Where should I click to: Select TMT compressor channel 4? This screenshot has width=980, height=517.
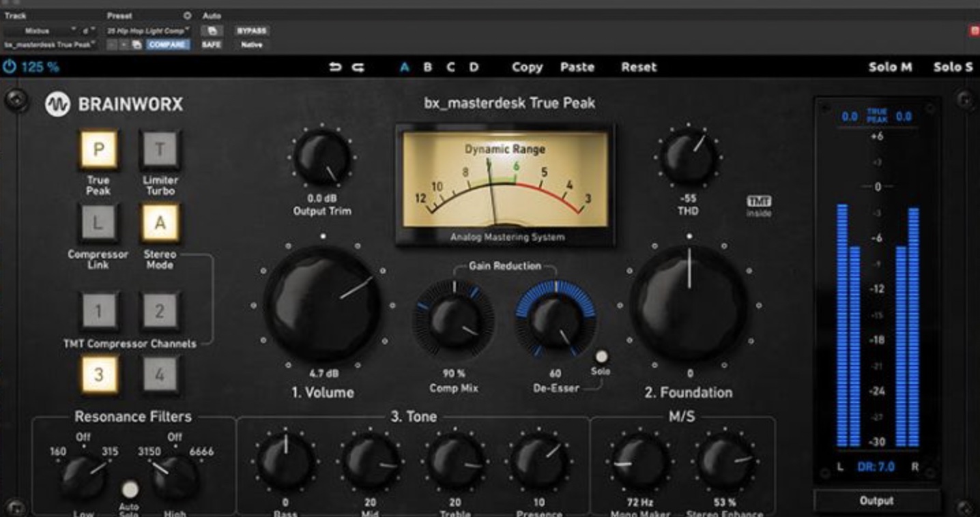pos(160,374)
